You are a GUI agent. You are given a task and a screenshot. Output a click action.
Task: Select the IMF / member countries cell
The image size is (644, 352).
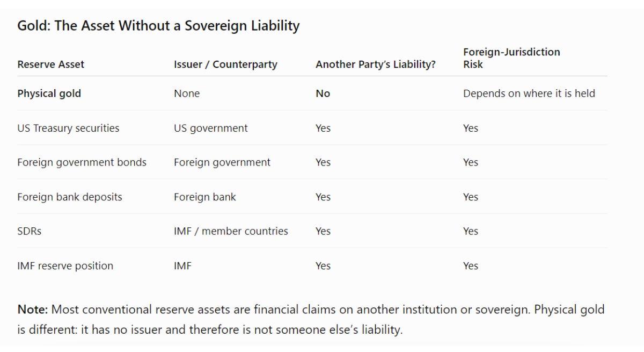(x=231, y=231)
